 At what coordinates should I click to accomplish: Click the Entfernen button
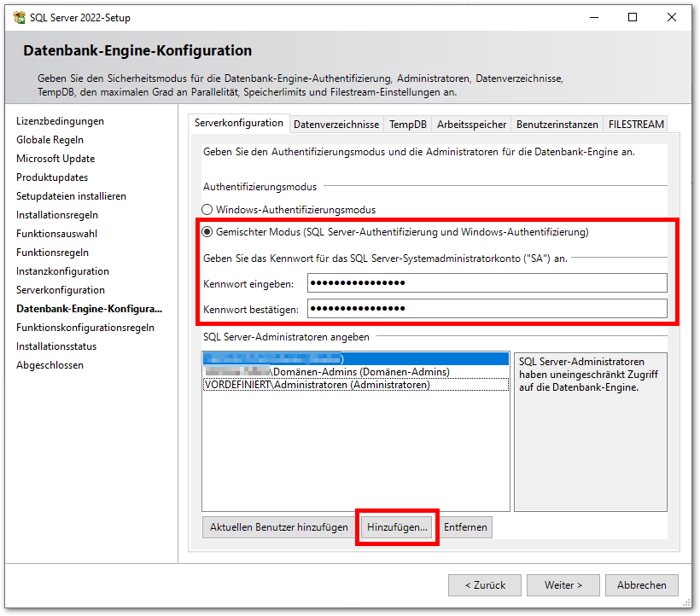465,527
